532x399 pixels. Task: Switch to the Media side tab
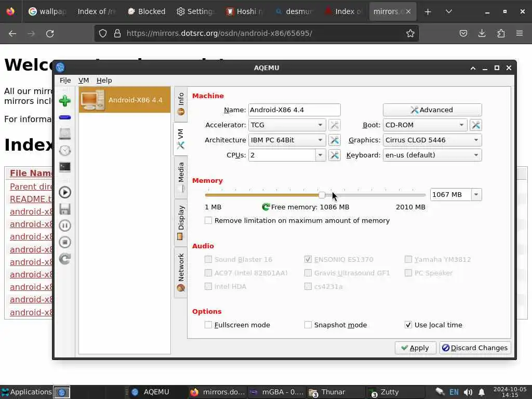(181, 177)
